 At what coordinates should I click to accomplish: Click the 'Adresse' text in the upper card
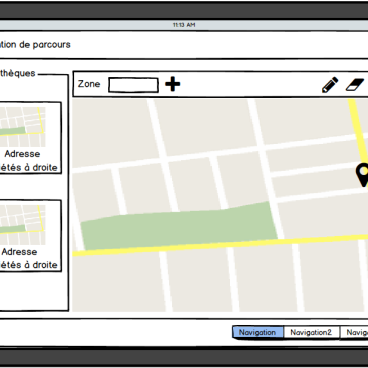[22, 154]
